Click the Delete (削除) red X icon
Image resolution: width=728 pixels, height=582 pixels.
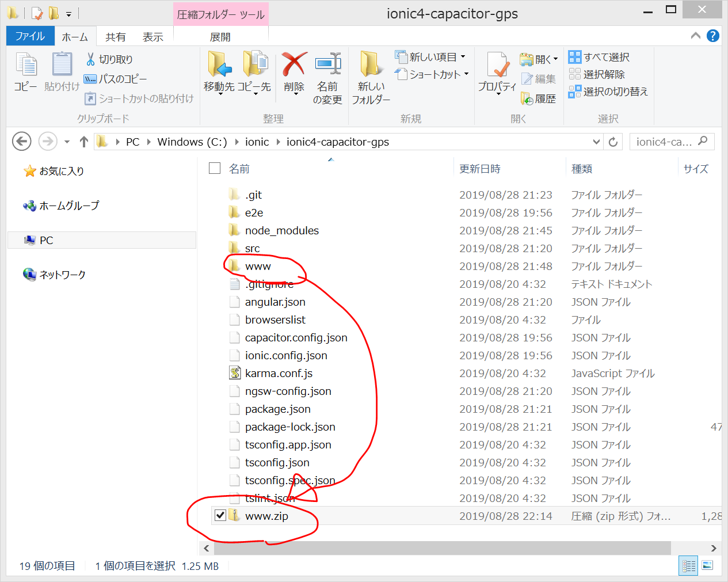pyautogui.click(x=294, y=64)
